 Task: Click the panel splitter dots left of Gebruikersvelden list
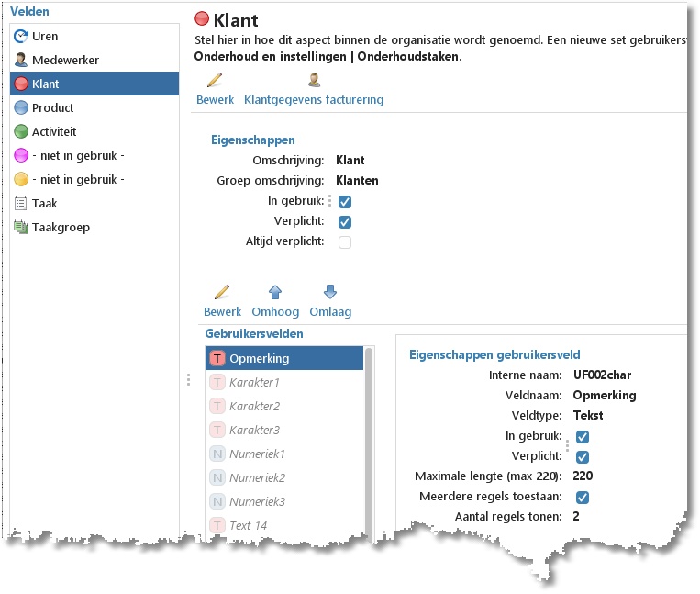coord(188,379)
